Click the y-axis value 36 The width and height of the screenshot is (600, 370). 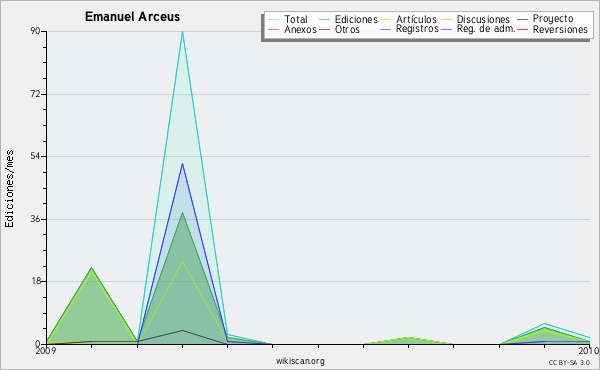pos(36,219)
